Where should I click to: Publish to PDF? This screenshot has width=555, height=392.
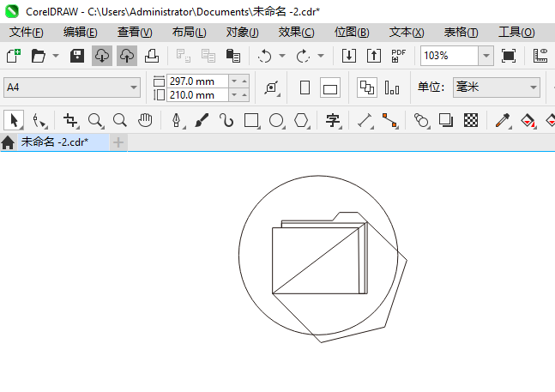(399, 56)
